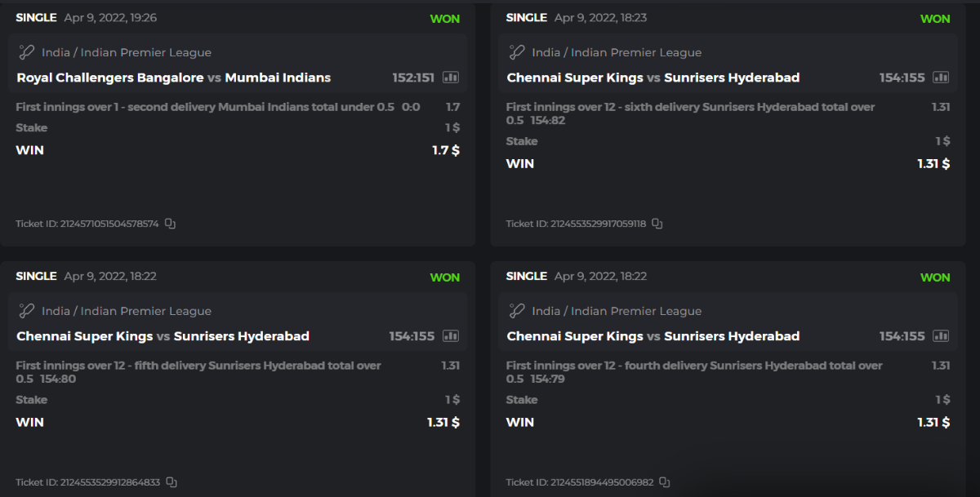Image resolution: width=980 pixels, height=497 pixels.
Task: Click SINGLE label on the 19:26 bet
Action: [x=36, y=18]
